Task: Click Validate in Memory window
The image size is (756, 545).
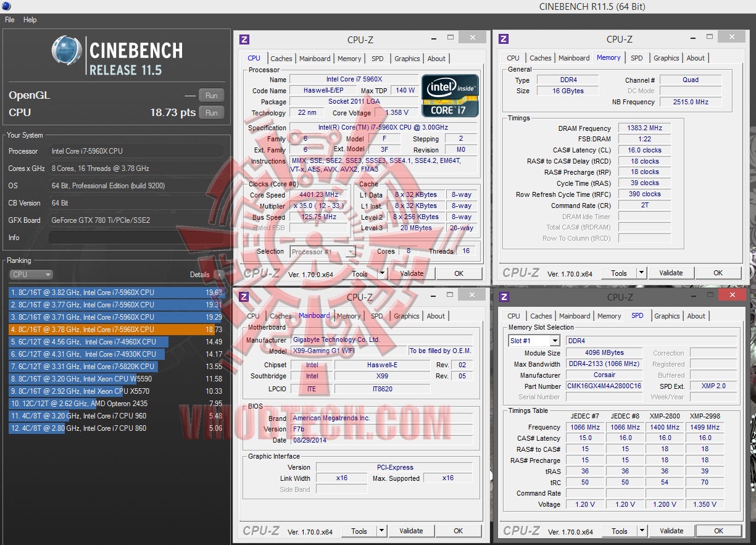Action: [671, 273]
